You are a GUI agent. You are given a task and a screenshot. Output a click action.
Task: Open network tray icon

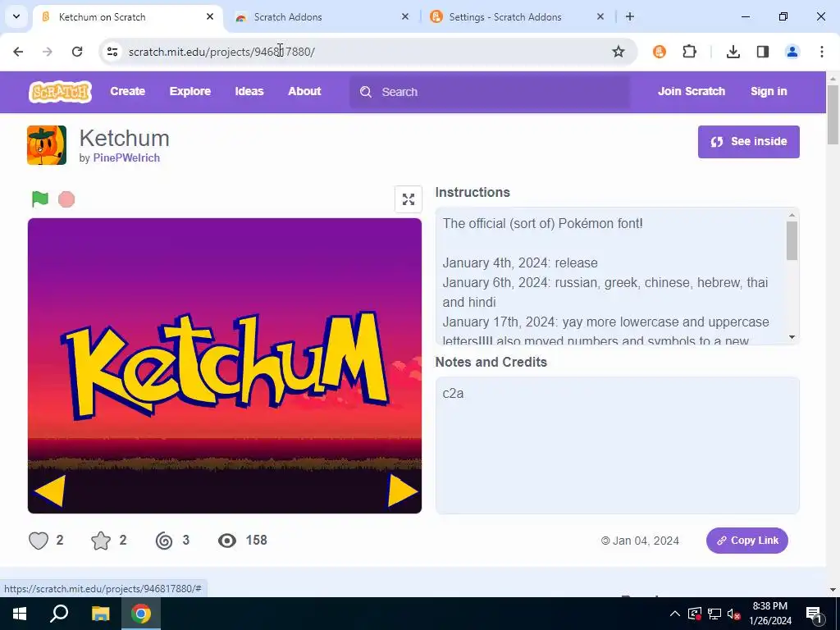click(x=714, y=614)
